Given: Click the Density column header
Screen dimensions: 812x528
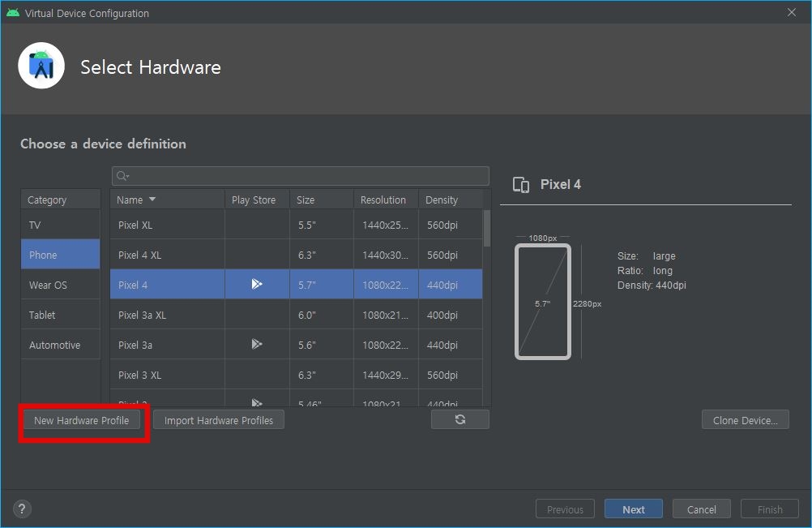Looking at the screenshot, I should [x=451, y=200].
